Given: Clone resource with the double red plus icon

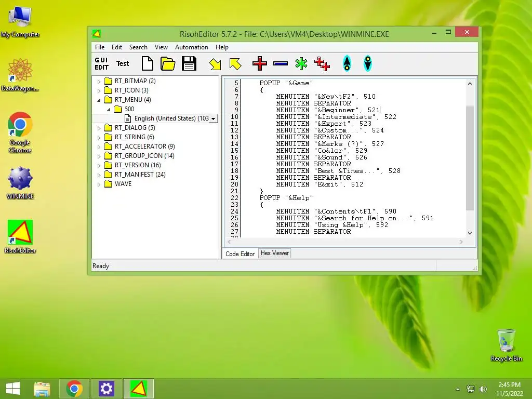Looking at the screenshot, I should pos(322,63).
